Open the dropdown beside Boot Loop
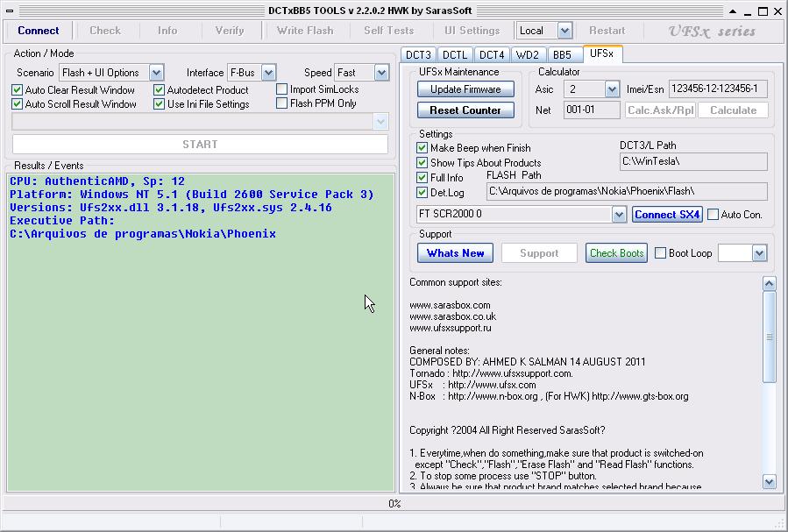 pyautogui.click(x=759, y=253)
